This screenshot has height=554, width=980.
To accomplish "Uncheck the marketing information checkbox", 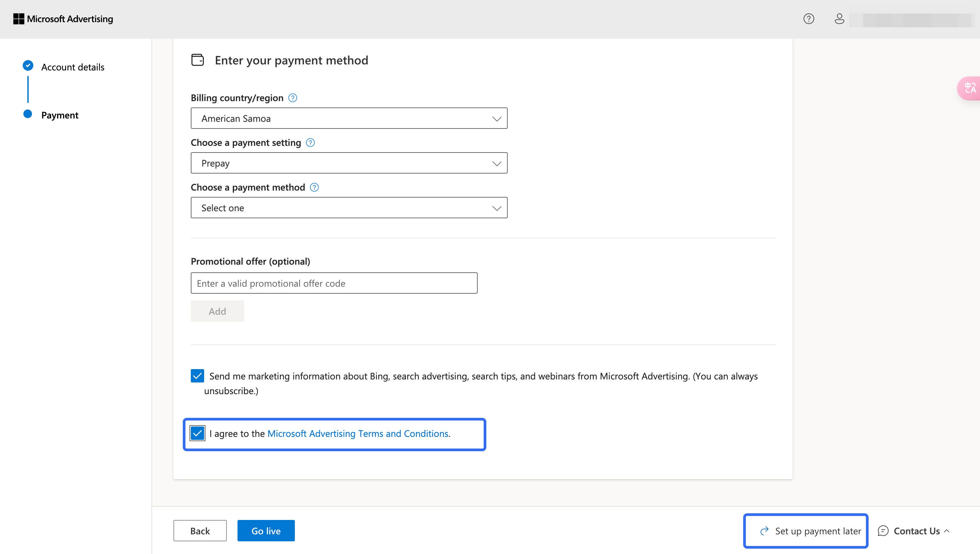I will 197,375.
